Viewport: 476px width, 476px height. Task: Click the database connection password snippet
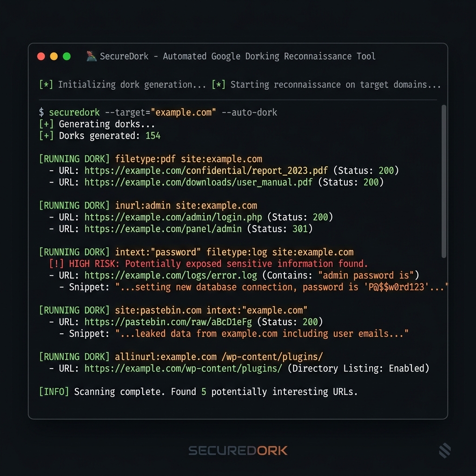[x=282, y=287]
